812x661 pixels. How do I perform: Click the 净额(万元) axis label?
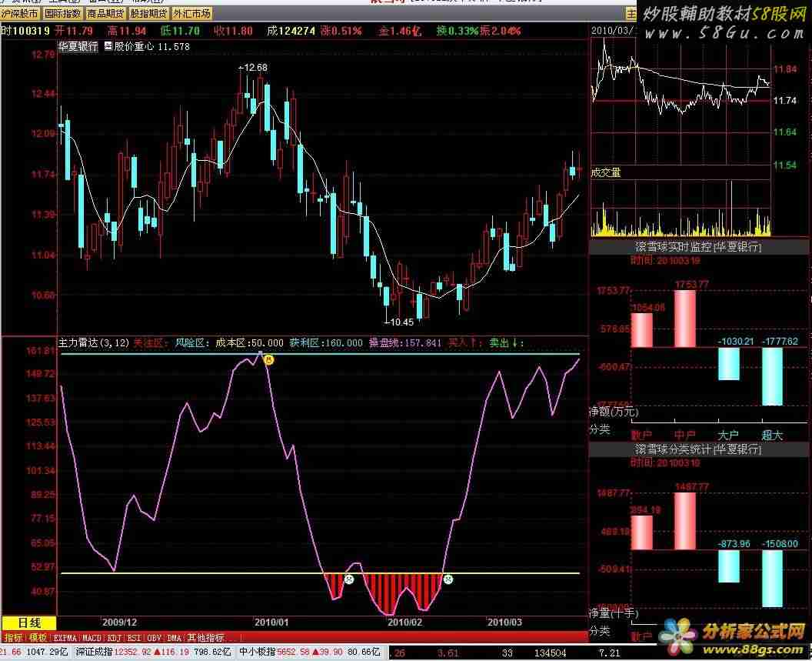[x=614, y=412]
